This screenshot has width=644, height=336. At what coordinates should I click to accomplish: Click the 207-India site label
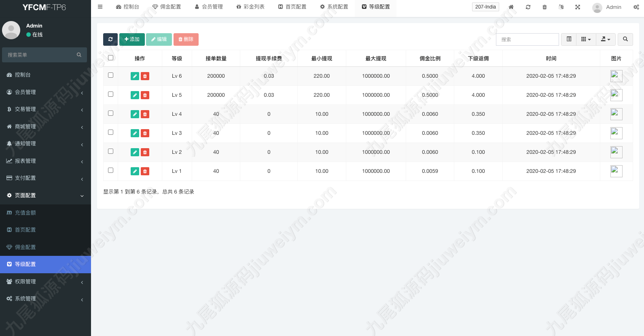[485, 7]
